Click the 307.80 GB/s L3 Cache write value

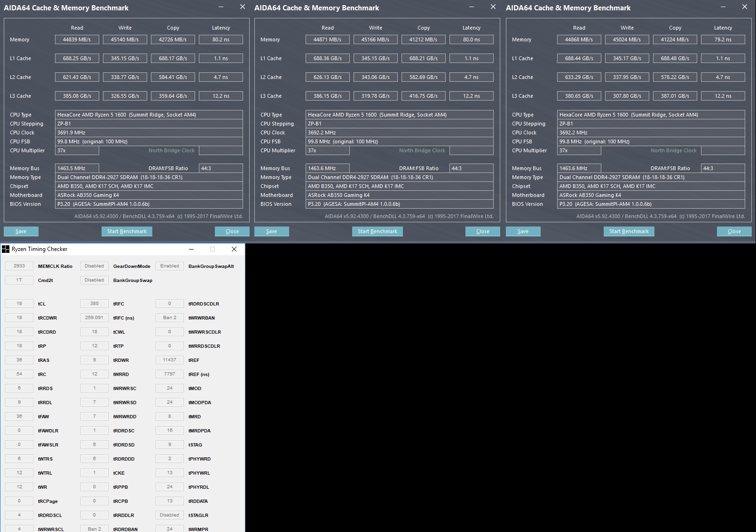[627, 96]
